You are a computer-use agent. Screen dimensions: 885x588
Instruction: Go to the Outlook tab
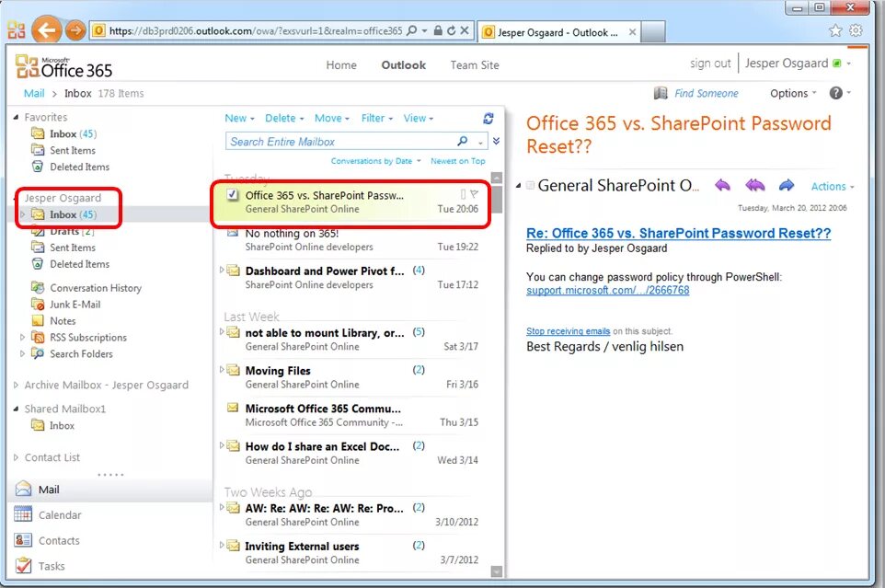pos(404,65)
